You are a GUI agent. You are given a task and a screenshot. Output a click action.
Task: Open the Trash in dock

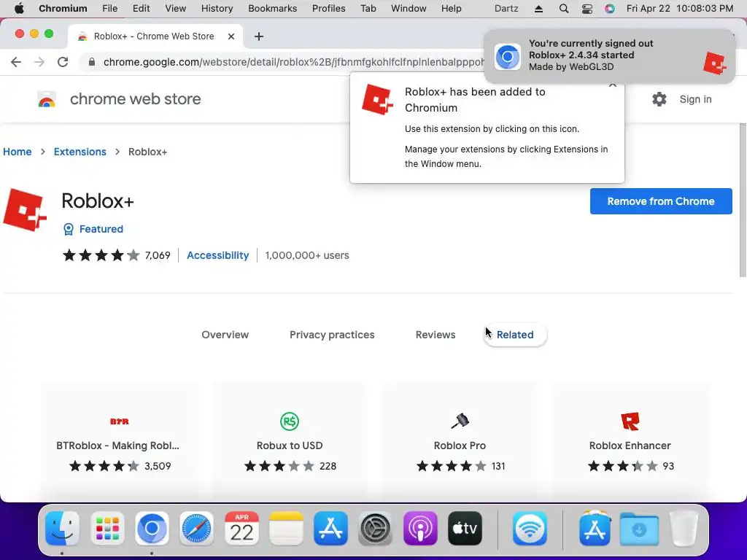tap(684, 529)
